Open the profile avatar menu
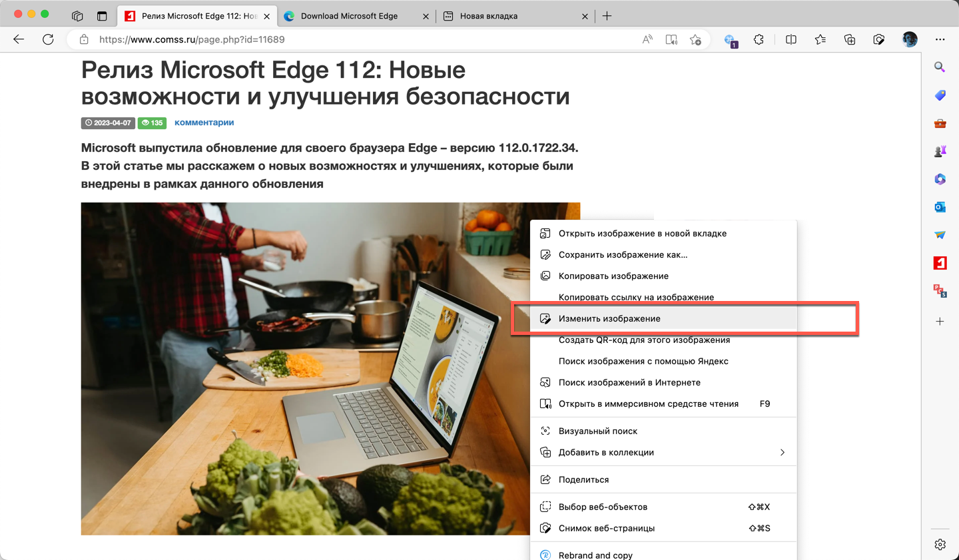The width and height of the screenshot is (959, 560). (910, 39)
